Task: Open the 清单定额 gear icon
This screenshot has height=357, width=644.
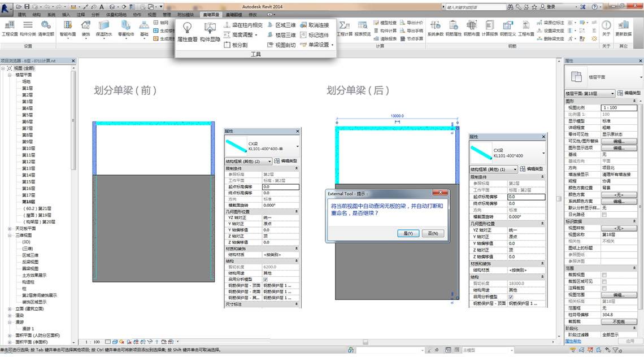Action: pyautogui.click(x=46, y=25)
